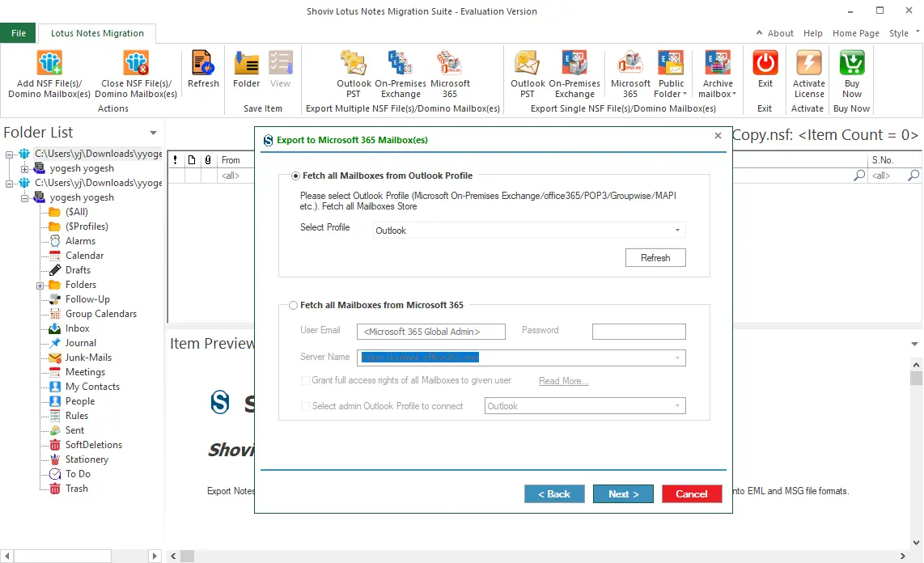This screenshot has width=924, height=563.
Task: Click the red Cancel button
Action: [692, 494]
